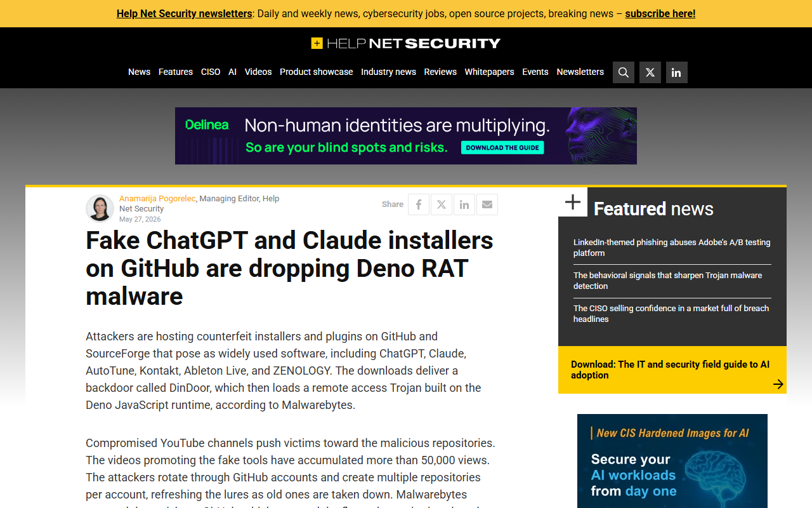This screenshot has width=812, height=508.
Task: Open the search icon in the navigation bar
Action: (x=624, y=72)
